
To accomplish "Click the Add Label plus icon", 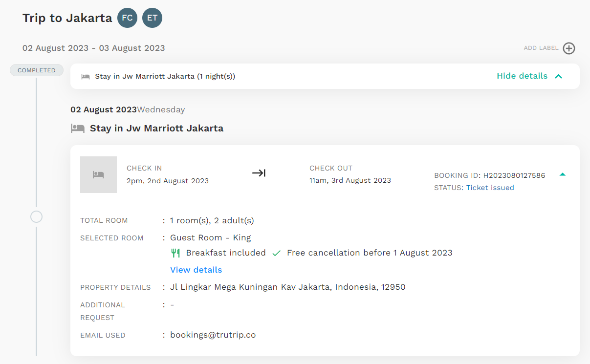I will click(x=569, y=48).
